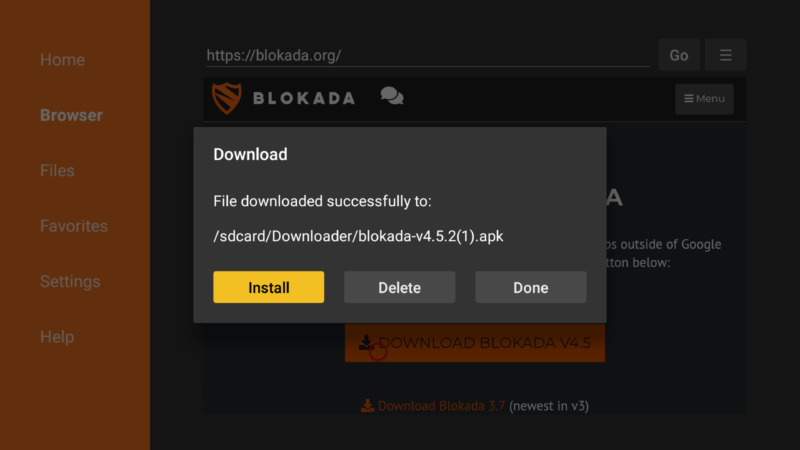The image size is (800, 450).
Task: Click the BLOKADA wordmark in the site header
Action: click(304, 98)
